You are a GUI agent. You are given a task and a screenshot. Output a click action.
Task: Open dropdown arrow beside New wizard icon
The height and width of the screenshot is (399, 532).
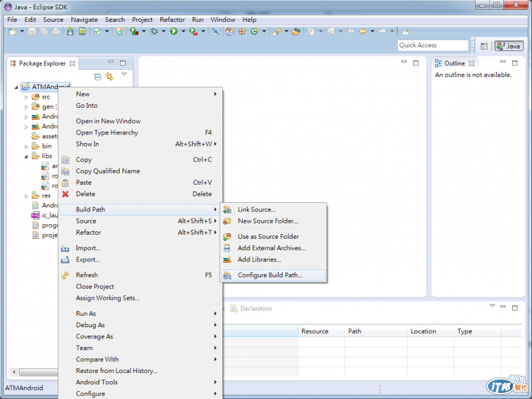[22, 31]
